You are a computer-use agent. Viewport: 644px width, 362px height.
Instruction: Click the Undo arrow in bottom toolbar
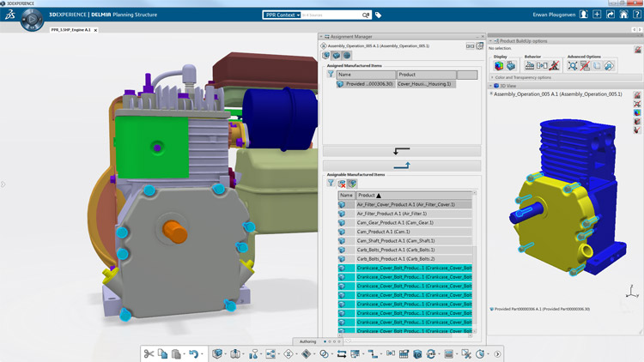coord(193,353)
